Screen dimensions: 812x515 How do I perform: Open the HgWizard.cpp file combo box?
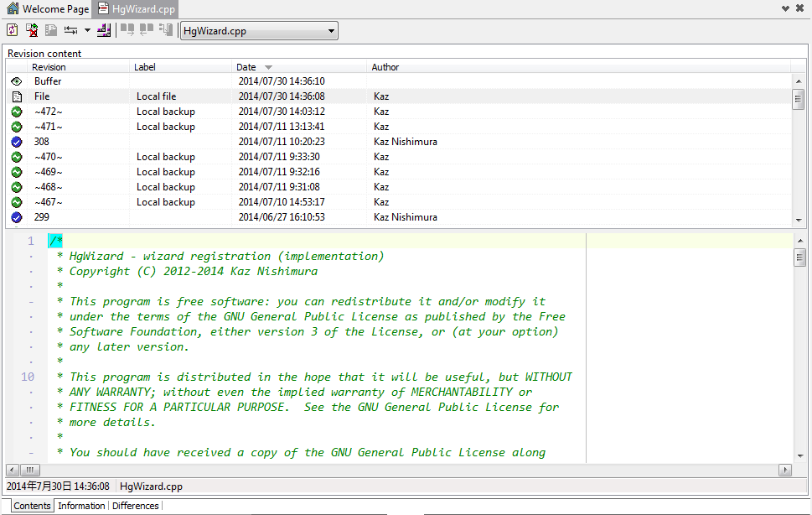pyautogui.click(x=259, y=30)
